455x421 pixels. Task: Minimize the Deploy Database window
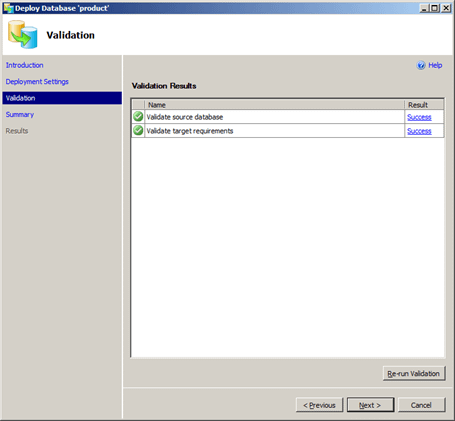(424, 8)
